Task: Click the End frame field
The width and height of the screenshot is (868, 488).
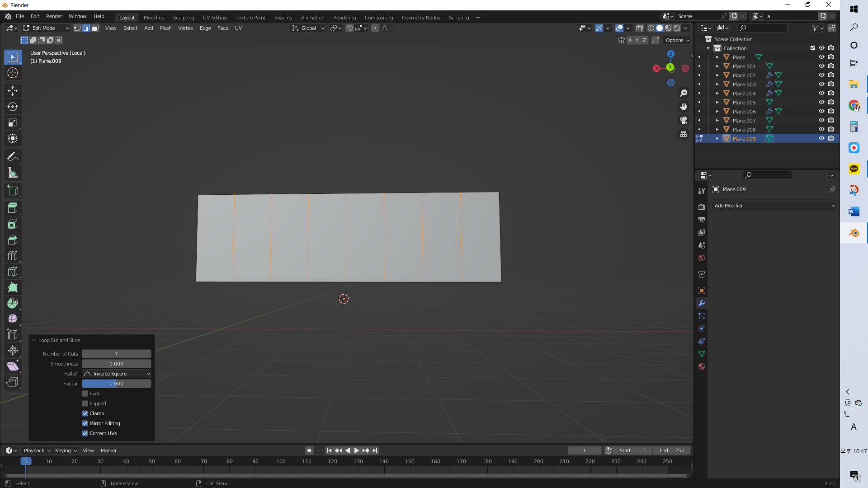Action: click(672, 450)
